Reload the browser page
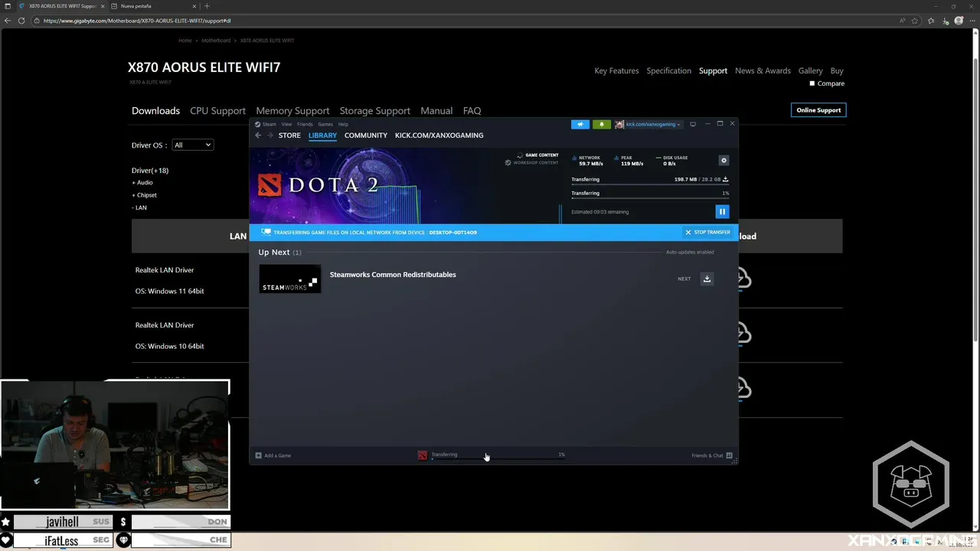Screen dimensions: 980x551 click(x=21, y=21)
